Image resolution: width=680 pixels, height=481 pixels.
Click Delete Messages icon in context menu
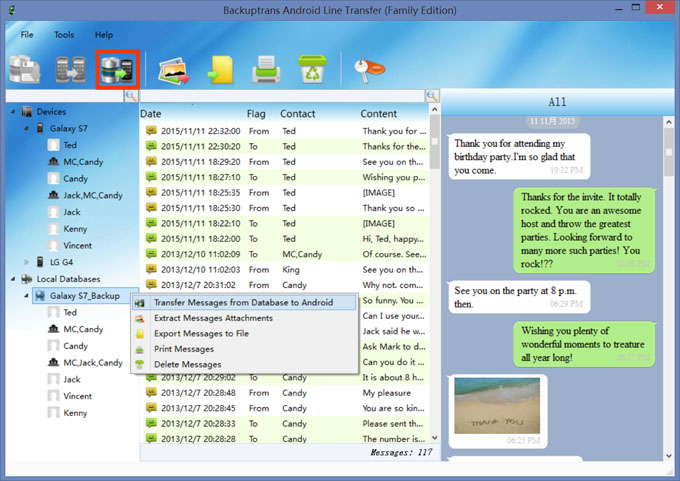pos(140,364)
